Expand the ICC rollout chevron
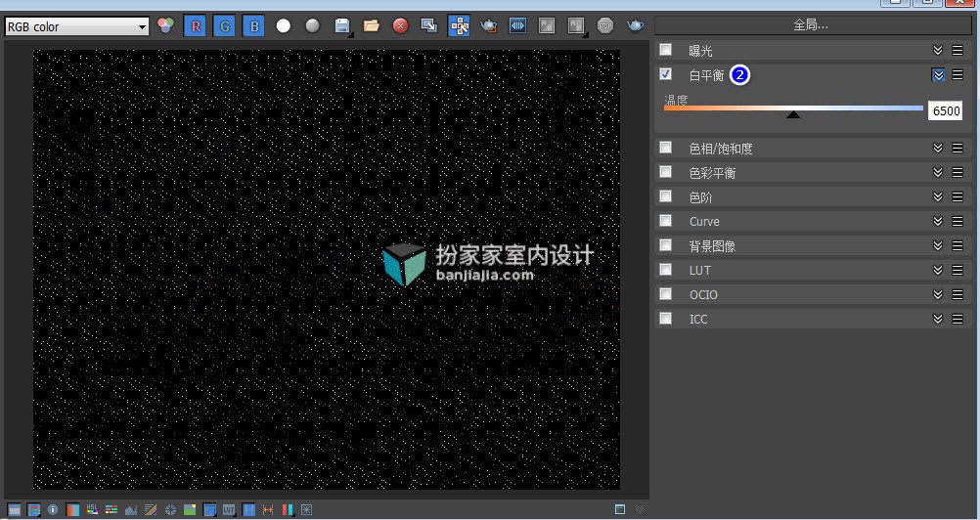This screenshot has height=520, width=980. 938,319
